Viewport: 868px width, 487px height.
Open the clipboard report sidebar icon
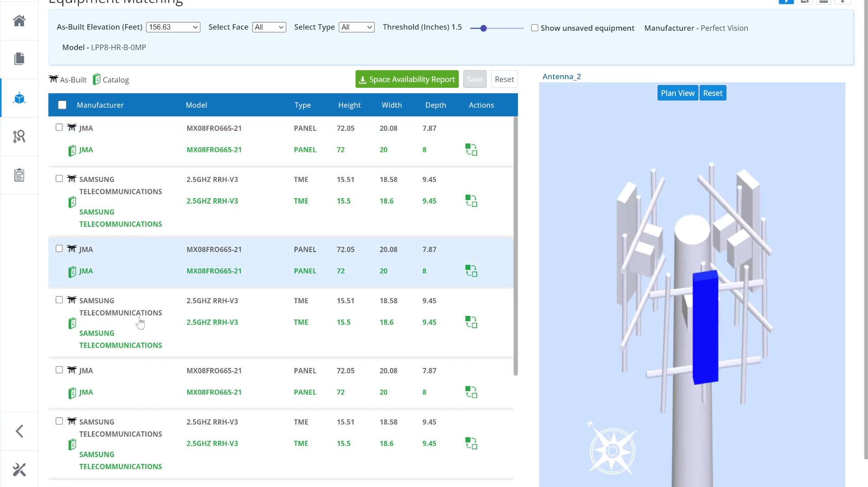pos(19,175)
